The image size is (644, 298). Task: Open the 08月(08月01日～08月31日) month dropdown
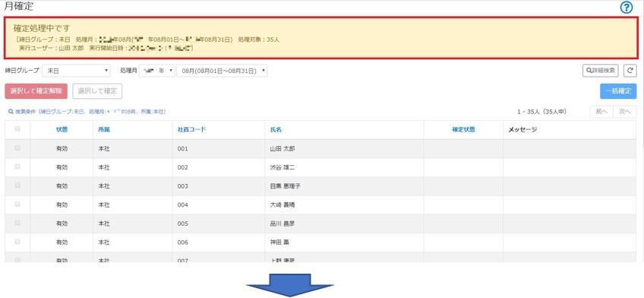pyautogui.click(x=223, y=71)
